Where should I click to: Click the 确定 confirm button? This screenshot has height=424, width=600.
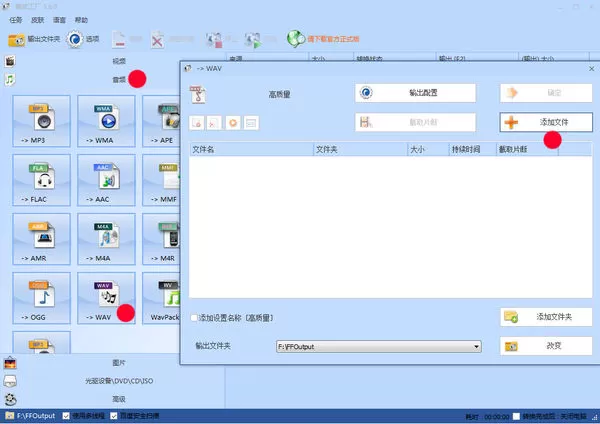tap(546, 93)
